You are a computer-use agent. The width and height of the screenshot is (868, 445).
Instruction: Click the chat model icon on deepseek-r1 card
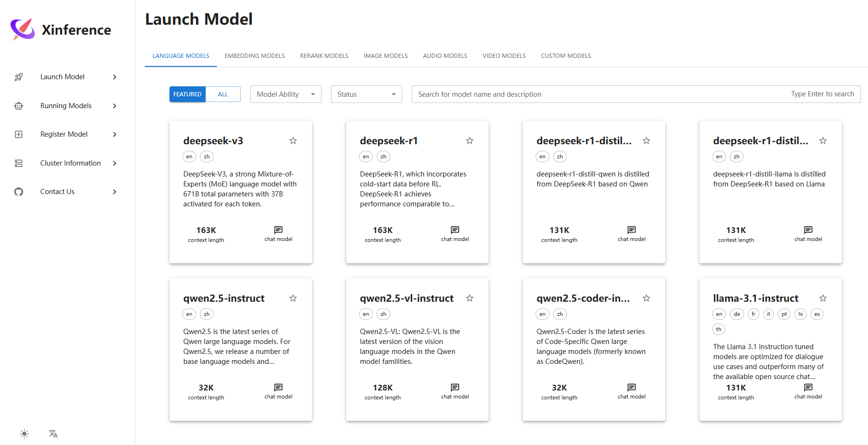455,230
